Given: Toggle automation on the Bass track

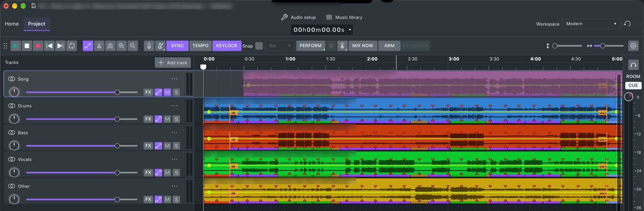Looking at the screenshot, I should point(158,146).
